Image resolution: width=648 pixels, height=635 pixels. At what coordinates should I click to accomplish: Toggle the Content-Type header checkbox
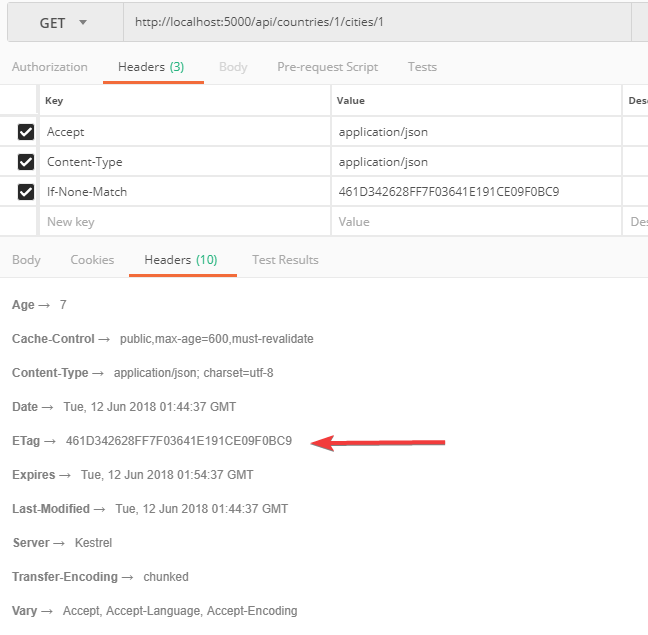pos(26,162)
